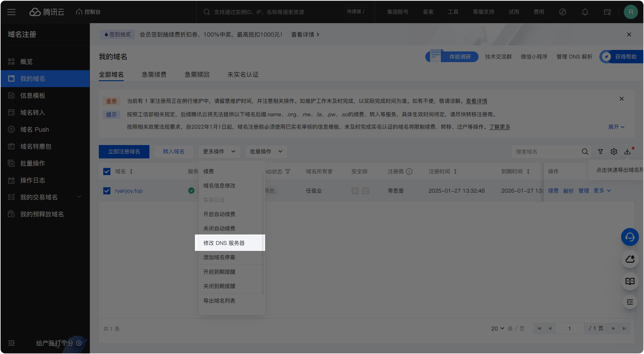The height and width of the screenshot is (354, 644).
Task: Open the floating customer service headset icon
Action: coord(630,237)
